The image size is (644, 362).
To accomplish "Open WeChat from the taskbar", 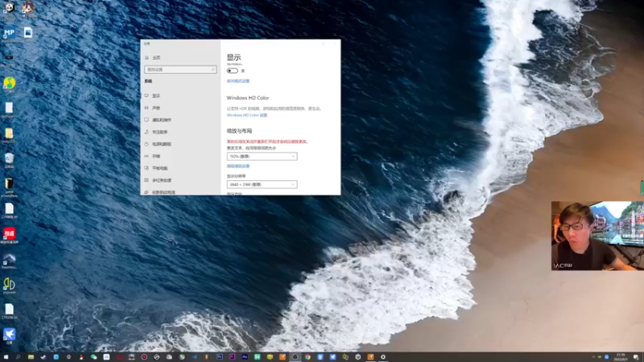I will 93,357.
